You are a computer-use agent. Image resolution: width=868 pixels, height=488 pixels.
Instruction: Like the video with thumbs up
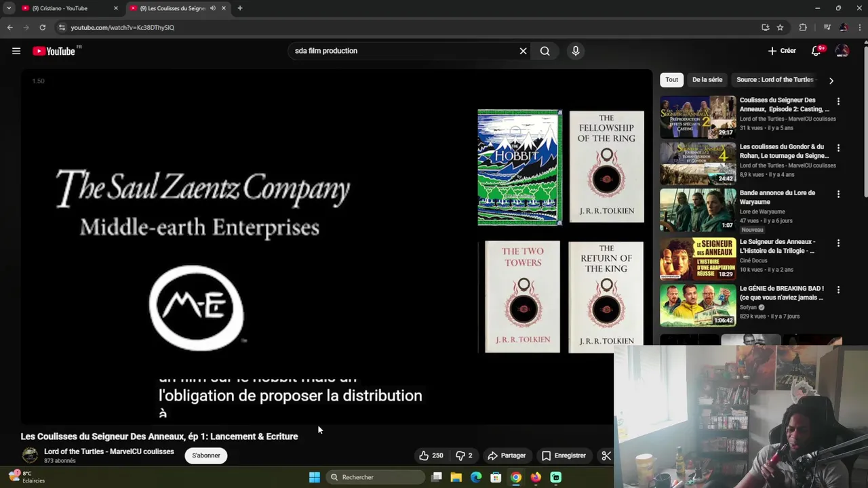tap(431, 455)
